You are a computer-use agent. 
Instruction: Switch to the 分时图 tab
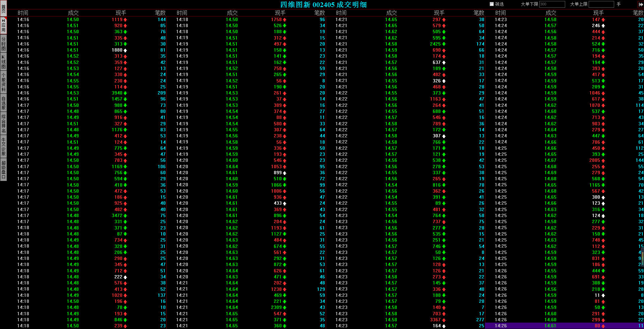[x=3, y=44]
